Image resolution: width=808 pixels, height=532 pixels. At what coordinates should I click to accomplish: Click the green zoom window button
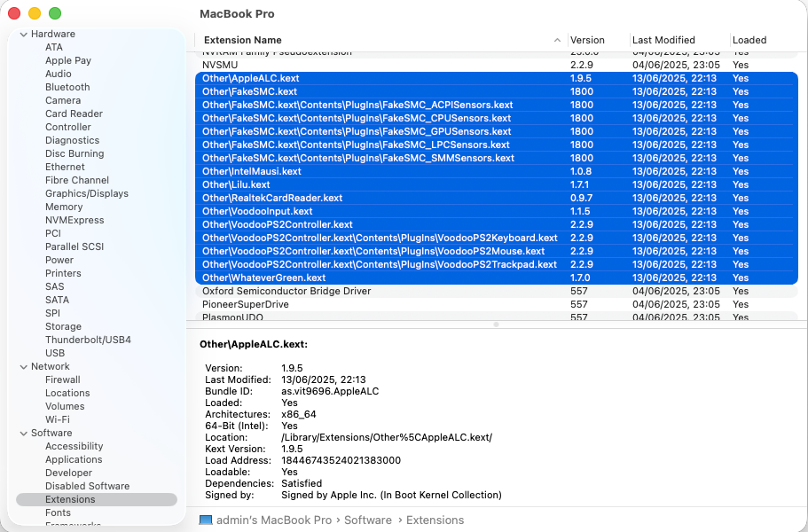tap(55, 13)
